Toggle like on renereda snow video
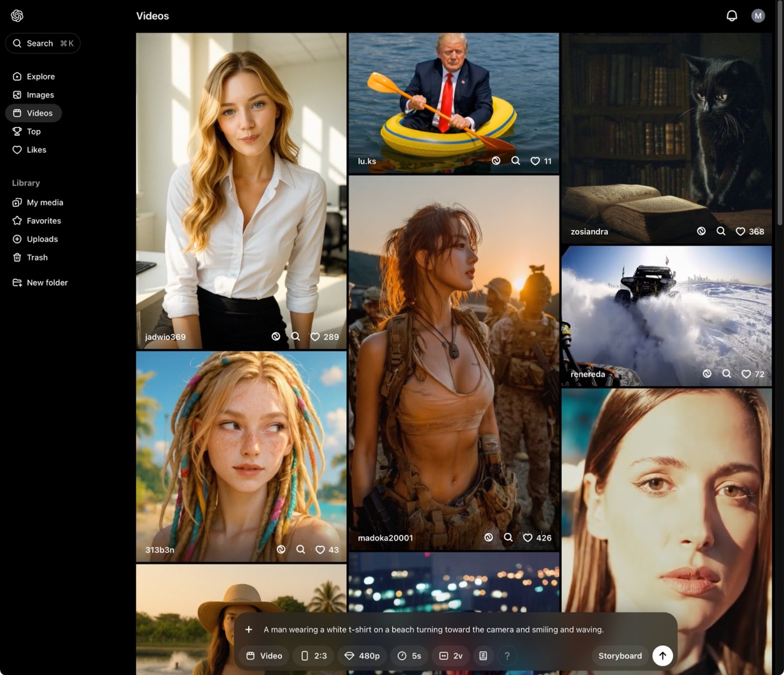The height and width of the screenshot is (675, 784). [746, 374]
